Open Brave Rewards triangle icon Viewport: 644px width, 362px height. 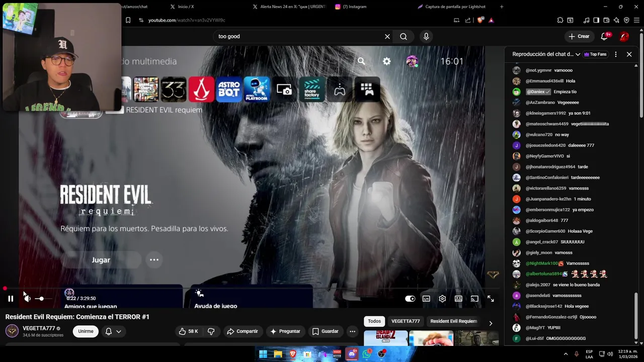pyautogui.click(x=491, y=20)
